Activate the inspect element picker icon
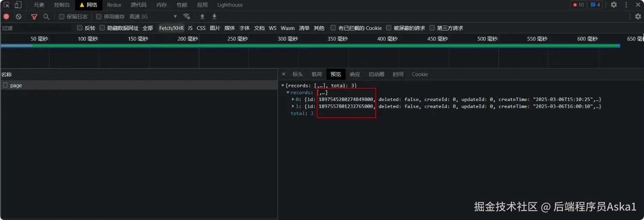Viewport: 644px width, 220px height. coord(6,5)
